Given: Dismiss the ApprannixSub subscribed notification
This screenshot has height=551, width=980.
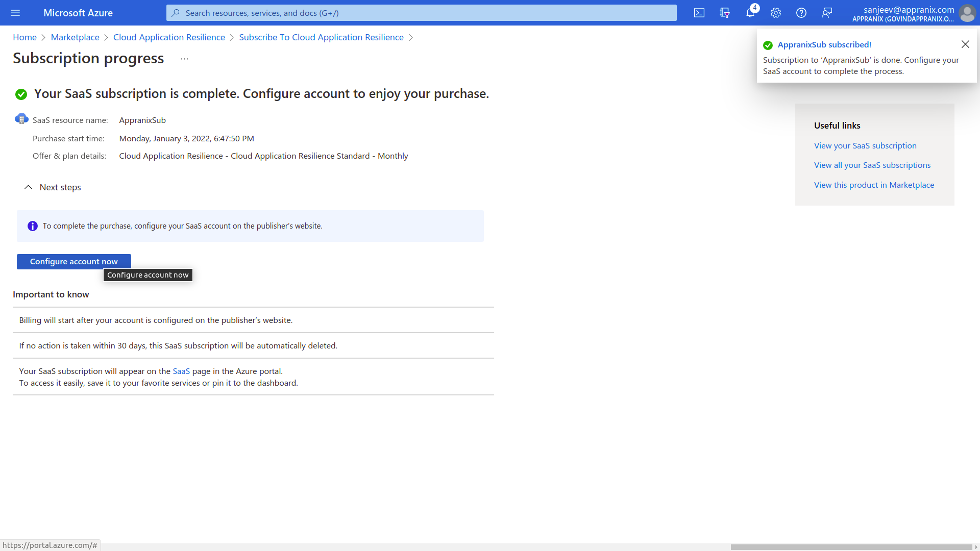Looking at the screenshot, I should point(965,44).
